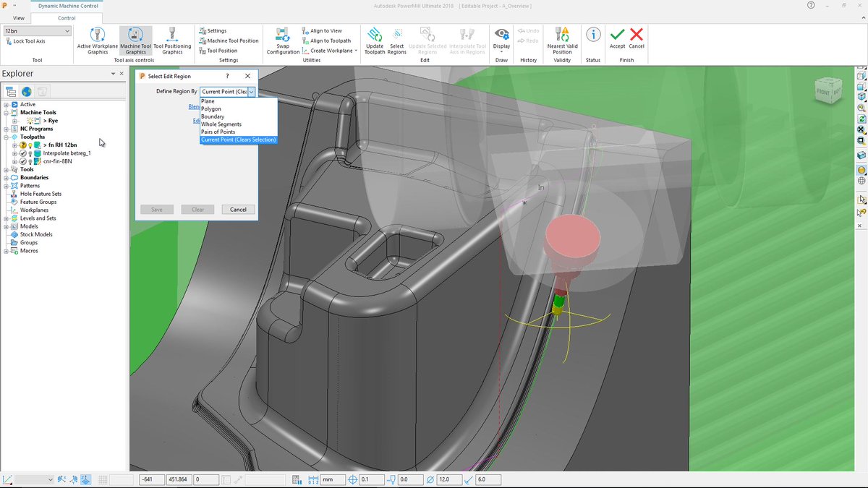This screenshot has width=868, height=488.
Task: Choose Plane from region dropdown list
Action: 238,101
